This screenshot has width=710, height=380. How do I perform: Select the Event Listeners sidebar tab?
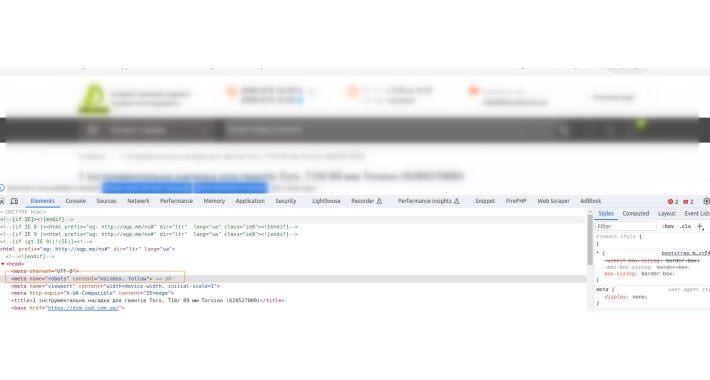(x=696, y=214)
